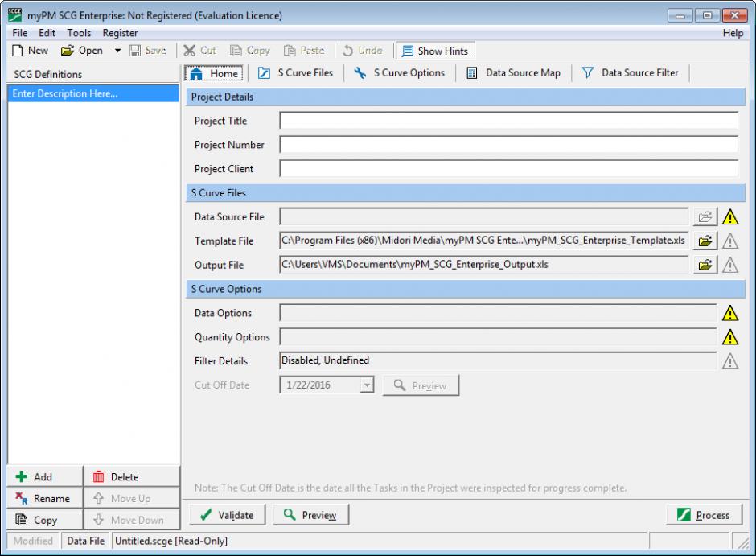This screenshot has width=756, height=556.
Task: Click the Save disk icon
Action: (x=135, y=51)
